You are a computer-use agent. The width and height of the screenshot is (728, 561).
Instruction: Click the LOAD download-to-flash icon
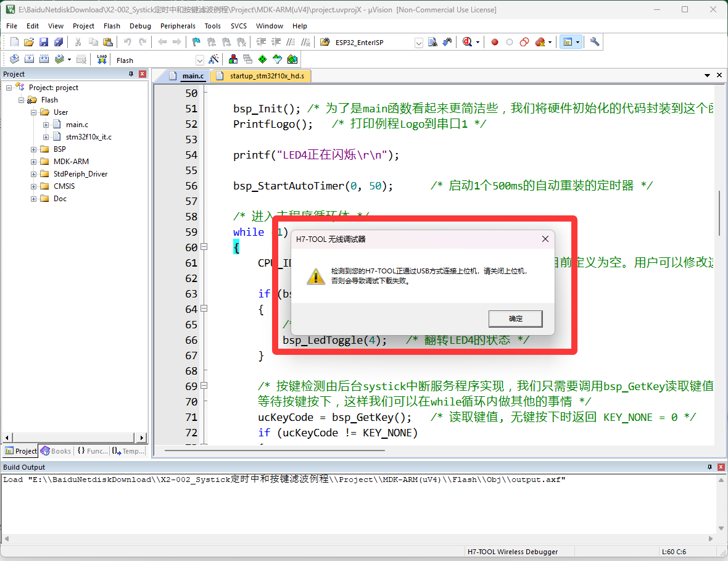tap(102, 59)
